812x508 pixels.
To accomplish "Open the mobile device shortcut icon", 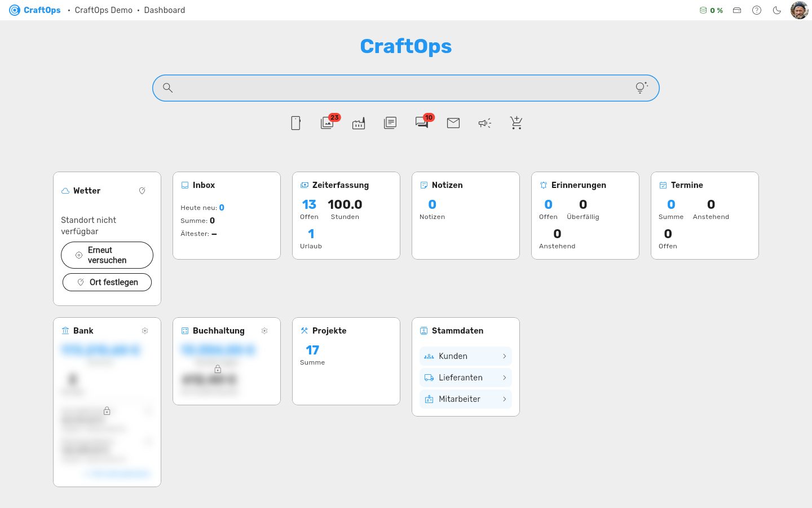I will click(x=295, y=123).
